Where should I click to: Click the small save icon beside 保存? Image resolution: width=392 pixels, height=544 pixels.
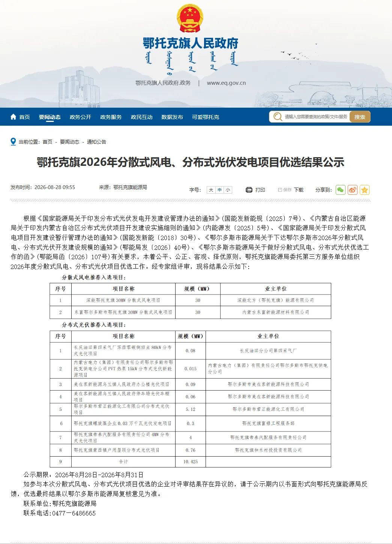click(x=280, y=190)
